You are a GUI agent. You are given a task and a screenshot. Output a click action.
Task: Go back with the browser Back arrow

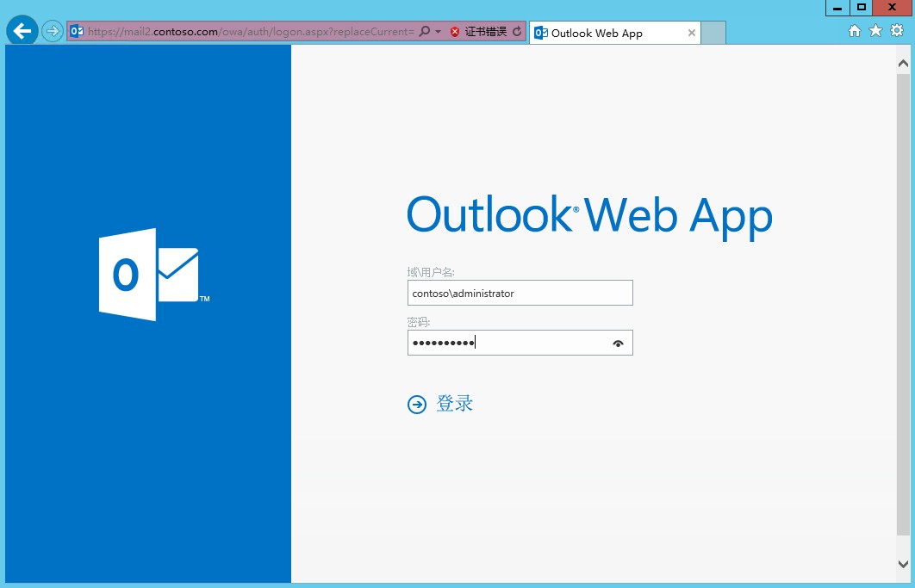pyautogui.click(x=22, y=31)
